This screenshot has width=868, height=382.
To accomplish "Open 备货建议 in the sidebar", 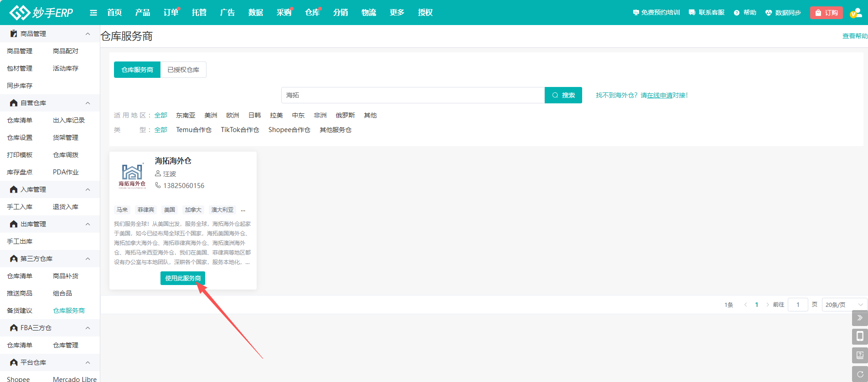I will [20, 311].
